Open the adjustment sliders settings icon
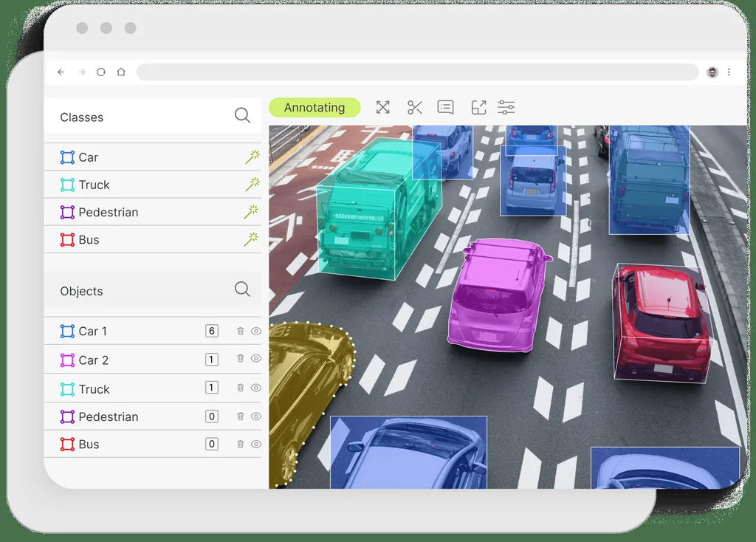Viewport: 756px width, 542px height. coord(506,107)
